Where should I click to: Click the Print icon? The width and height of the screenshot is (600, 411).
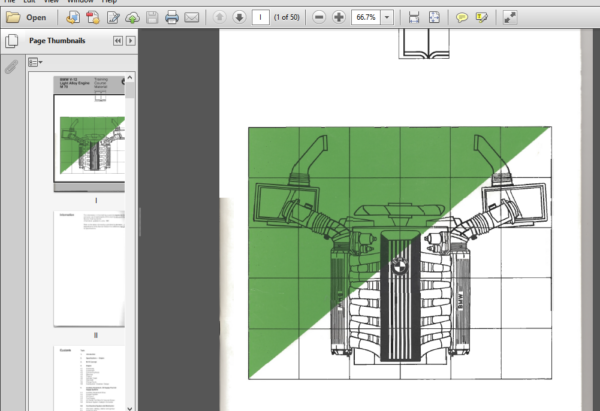pos(172,17)
